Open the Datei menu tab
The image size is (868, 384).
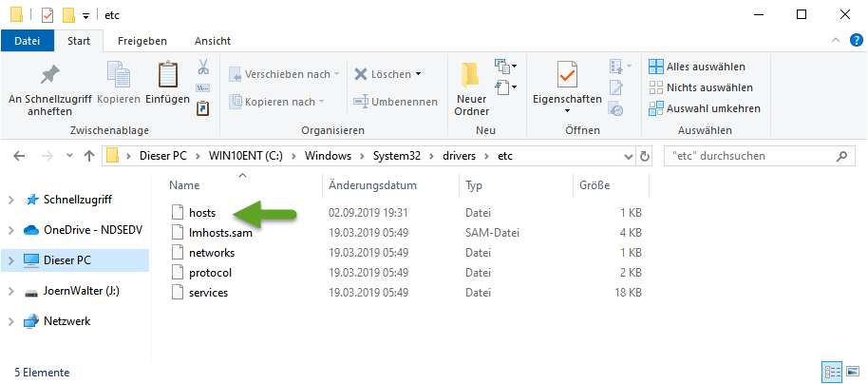coord(28,41)
